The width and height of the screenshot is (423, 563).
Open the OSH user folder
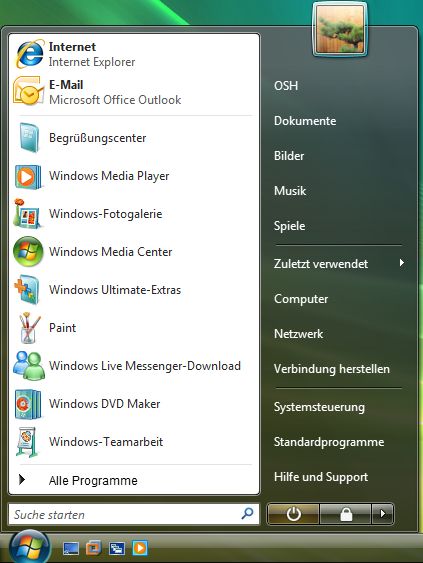[x=286, y=86]
